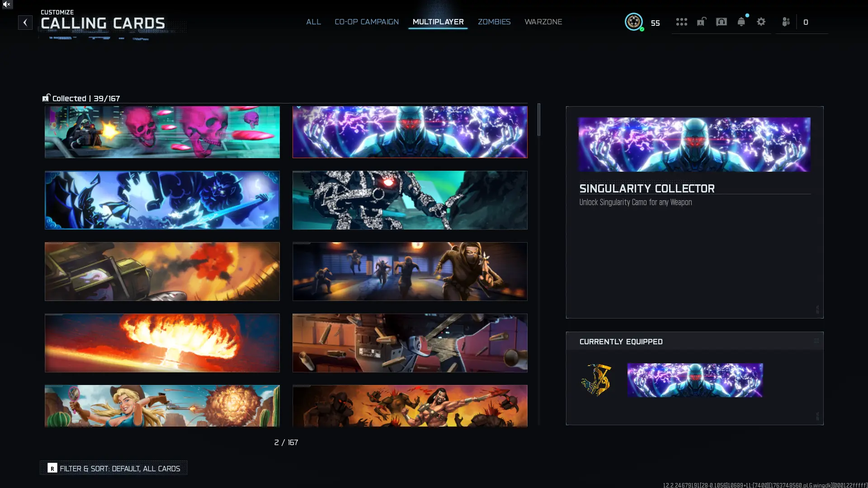Switch to the Zombies tab
The image size is (868, 488).
pyautogui.click(x=494, y=22)
